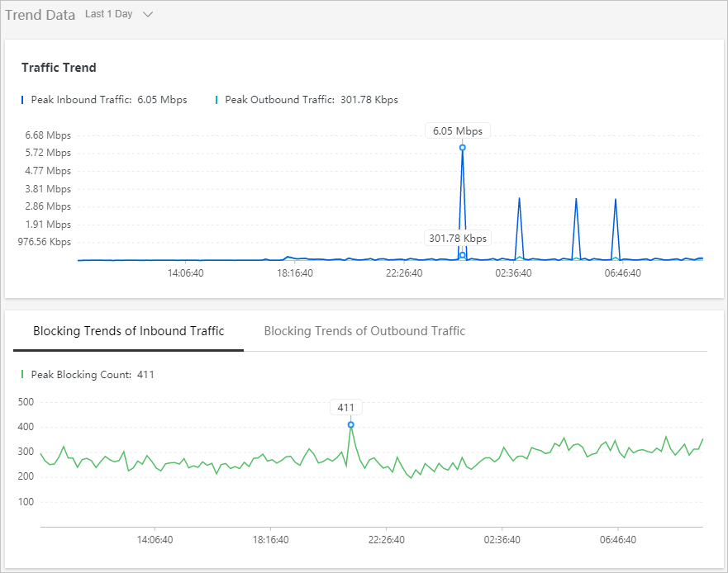
Task: Click the 411 tooltip label
Action: [346, 407]
